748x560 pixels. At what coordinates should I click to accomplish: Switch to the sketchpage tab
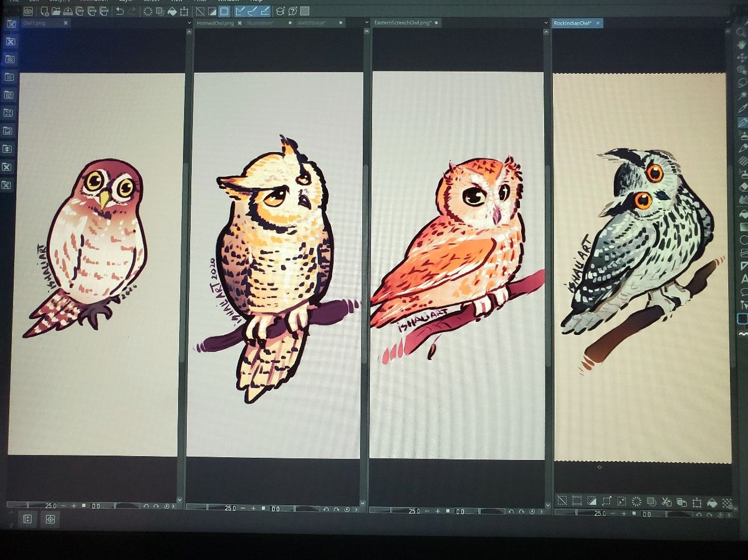click(319, 23)
